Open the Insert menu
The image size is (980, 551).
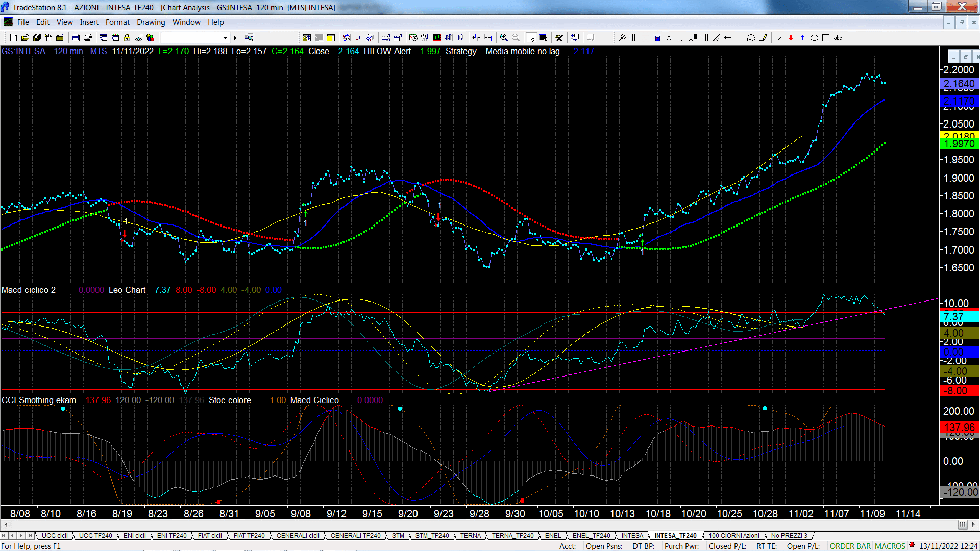click(89, 22)
